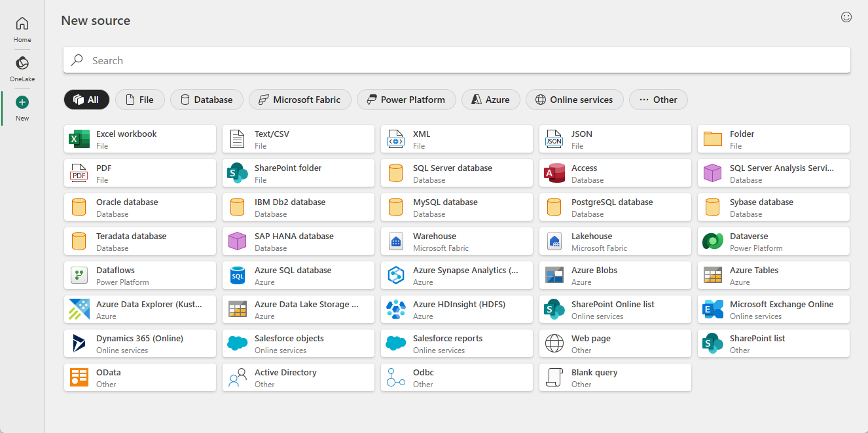This screenshot has width=868, height=433.
Task: Click the Warehouse icon
Action: tap(395, 241)
